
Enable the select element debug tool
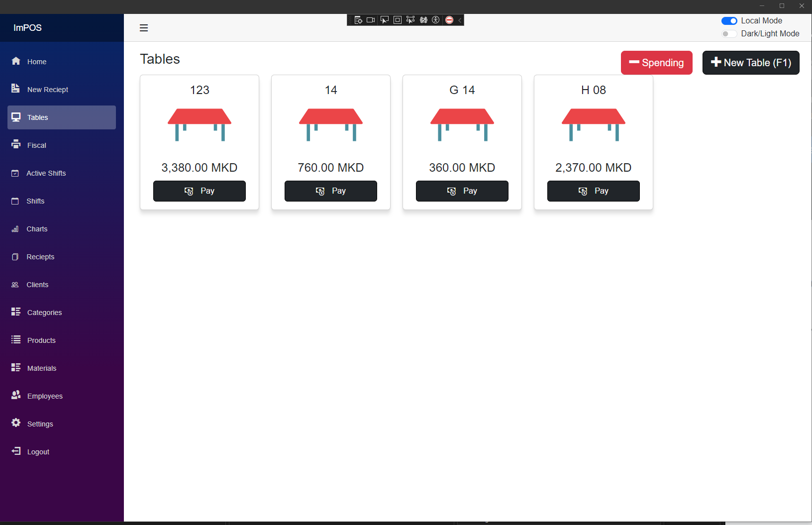[385, 20]
